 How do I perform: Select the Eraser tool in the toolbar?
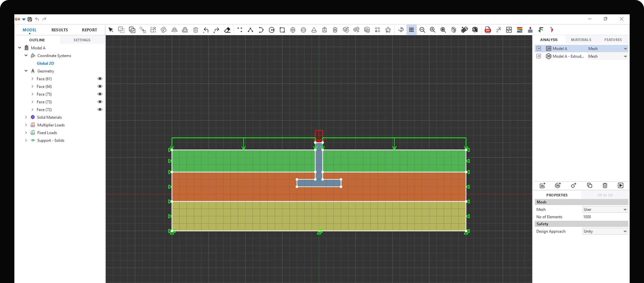click(227, 30)
